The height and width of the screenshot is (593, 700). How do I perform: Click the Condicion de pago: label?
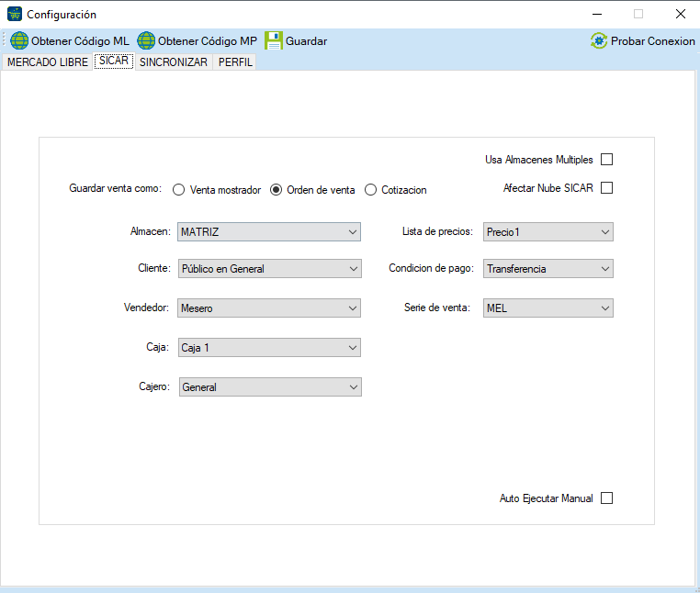[431, 268]
